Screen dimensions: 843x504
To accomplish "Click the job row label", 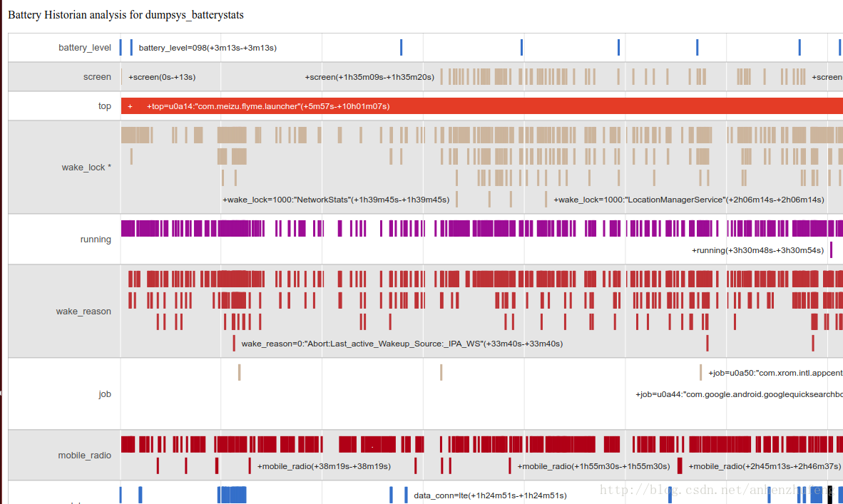I will pos(105,394).
